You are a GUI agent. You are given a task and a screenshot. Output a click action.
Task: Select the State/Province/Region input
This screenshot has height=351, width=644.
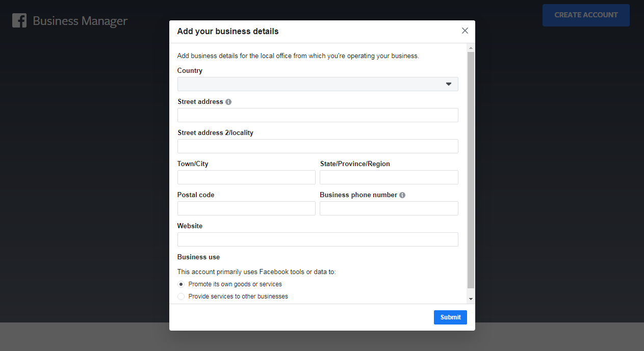pyautogui.click(x=389, y=177)
